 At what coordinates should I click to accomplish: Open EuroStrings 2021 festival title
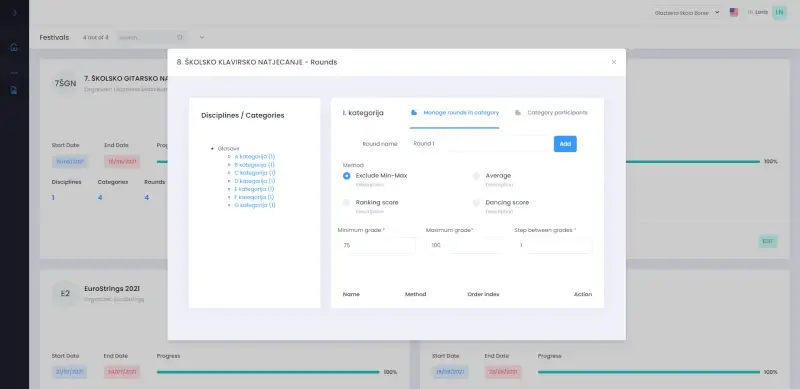(x=112, y=289)
